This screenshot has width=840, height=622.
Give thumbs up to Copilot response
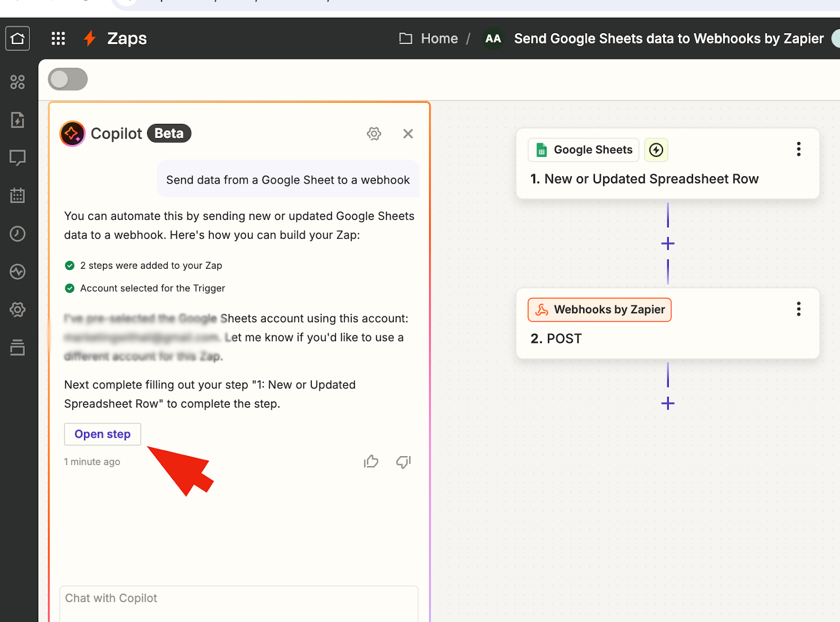point(371,461)
